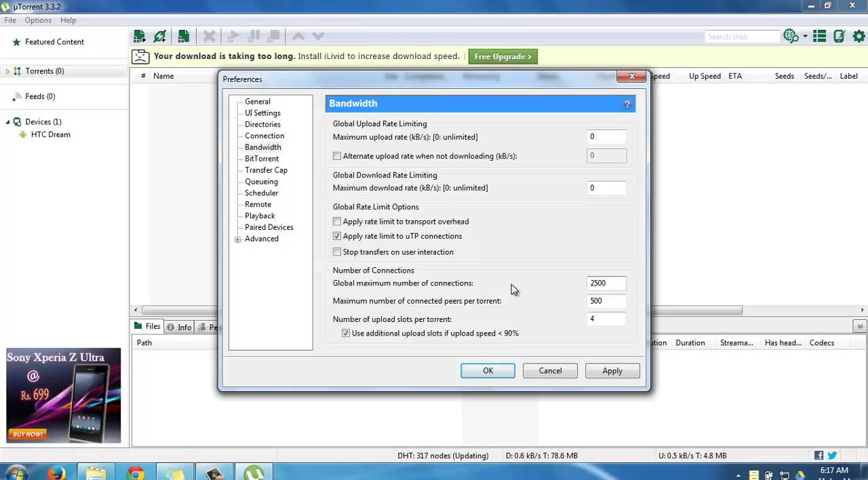Show hidden system tray icons

coord(738,475)
